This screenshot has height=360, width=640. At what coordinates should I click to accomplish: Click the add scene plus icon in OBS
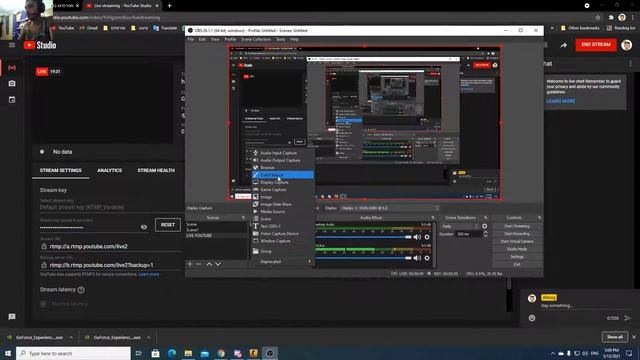tap(190, 264)
